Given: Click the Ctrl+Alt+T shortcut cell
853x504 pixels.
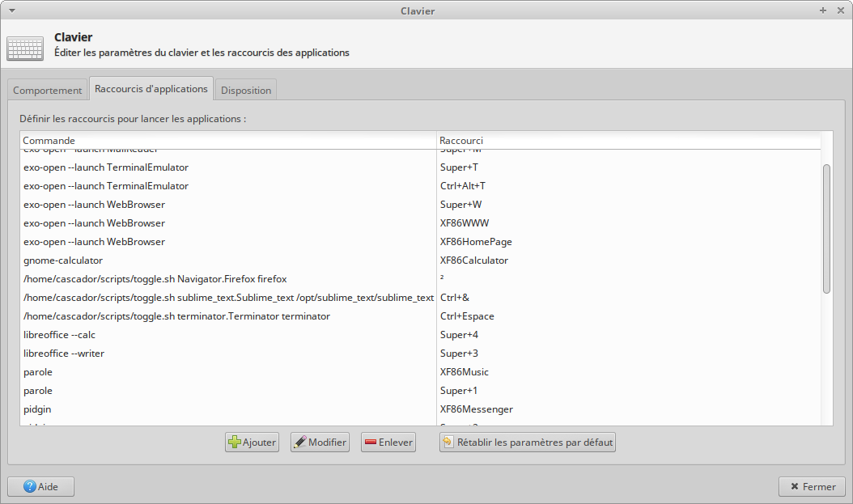Looking at the screenshot, I should pos(463,186).
